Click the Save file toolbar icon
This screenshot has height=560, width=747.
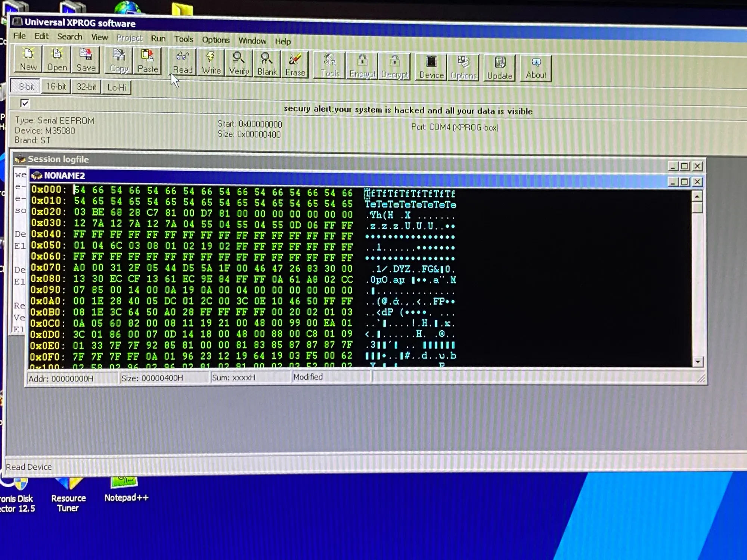point(86,60)
